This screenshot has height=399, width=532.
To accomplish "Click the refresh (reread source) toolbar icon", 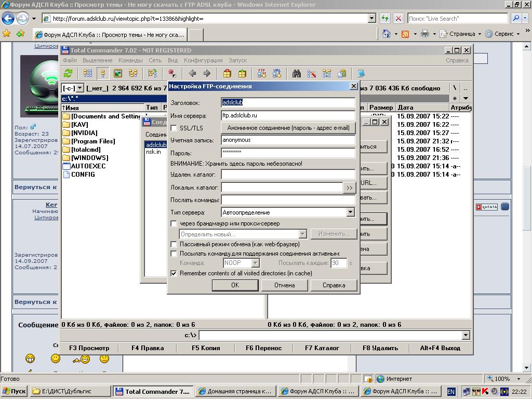I will pos(68,74).
